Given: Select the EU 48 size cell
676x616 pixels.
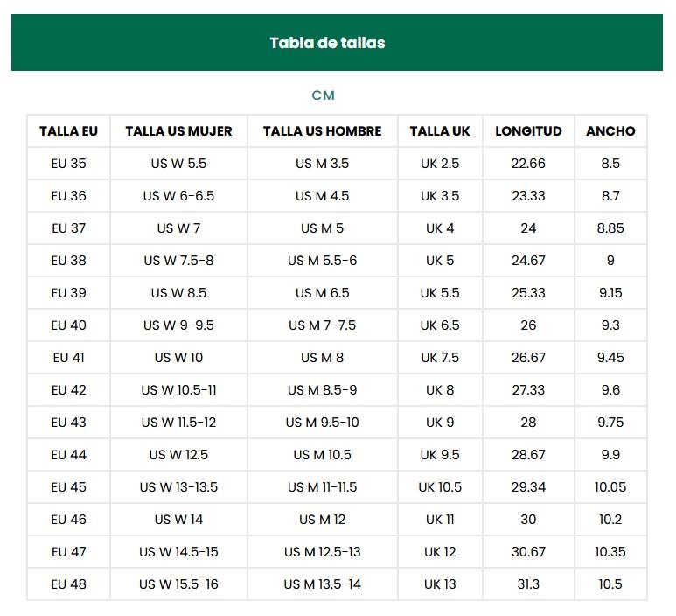Looking at the screenshot, I should click(68, 584).
